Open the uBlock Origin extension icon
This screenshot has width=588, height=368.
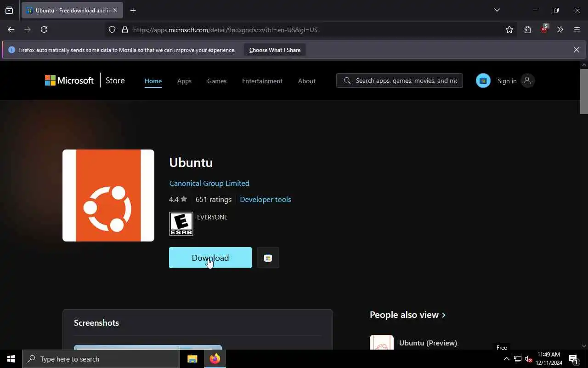point(544,29)
